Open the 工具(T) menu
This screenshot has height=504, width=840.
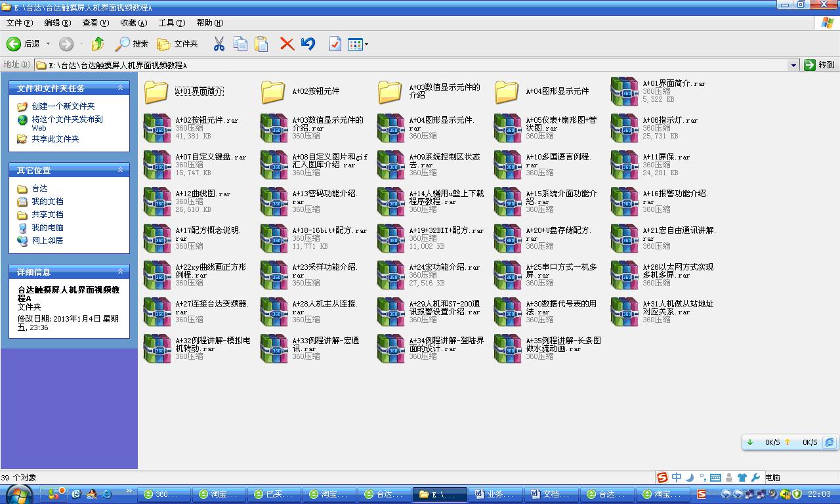(171, 23)
